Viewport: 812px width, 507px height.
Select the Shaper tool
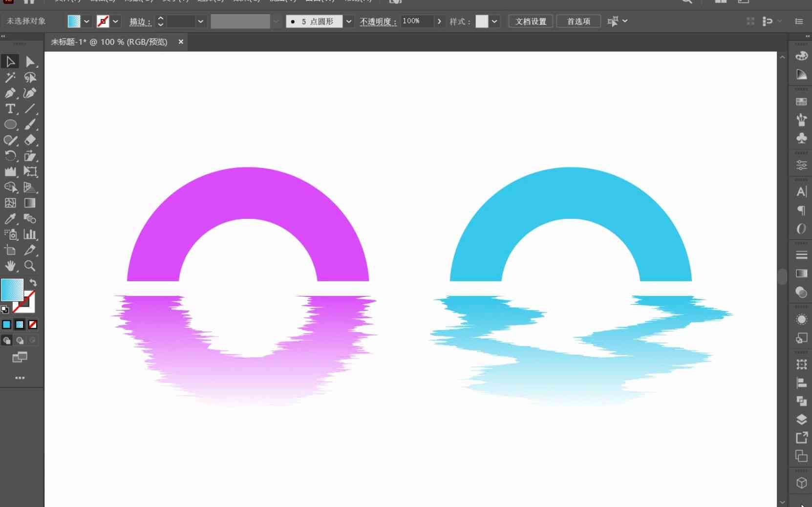click(10, 140)
